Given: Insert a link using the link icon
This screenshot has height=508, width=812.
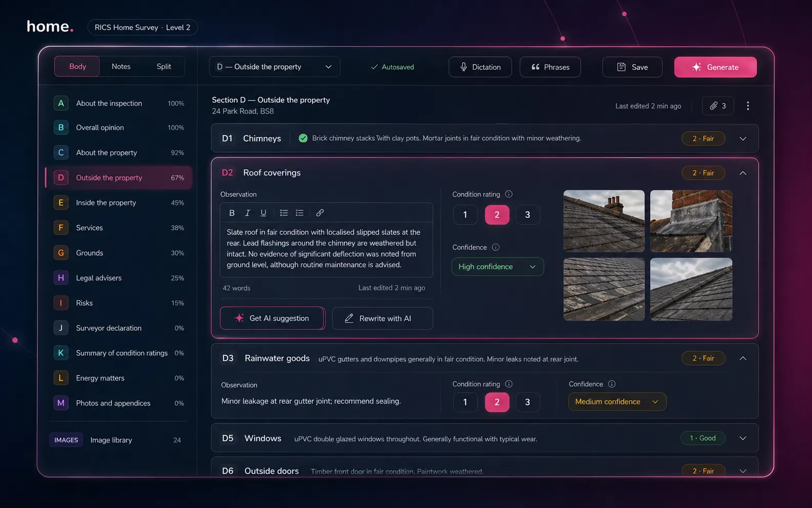Looking at the screenshot, I should pyautogui.click(x=320, y=213).
